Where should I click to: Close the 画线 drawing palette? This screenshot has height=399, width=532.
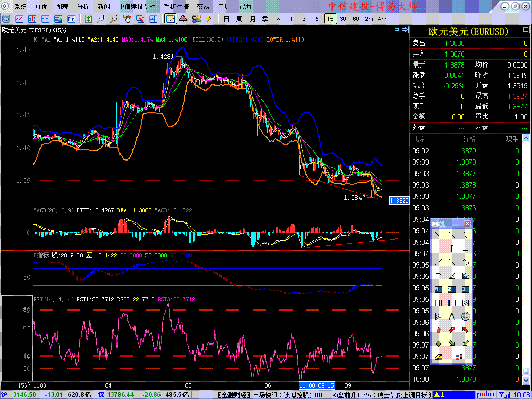click(x=467, y=223)
